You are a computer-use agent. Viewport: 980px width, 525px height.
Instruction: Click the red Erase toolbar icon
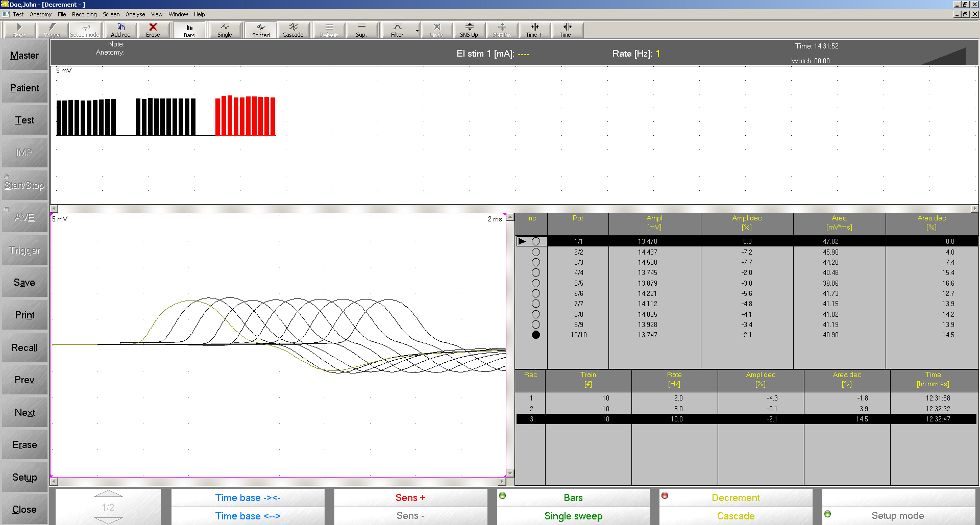point(153,30)
